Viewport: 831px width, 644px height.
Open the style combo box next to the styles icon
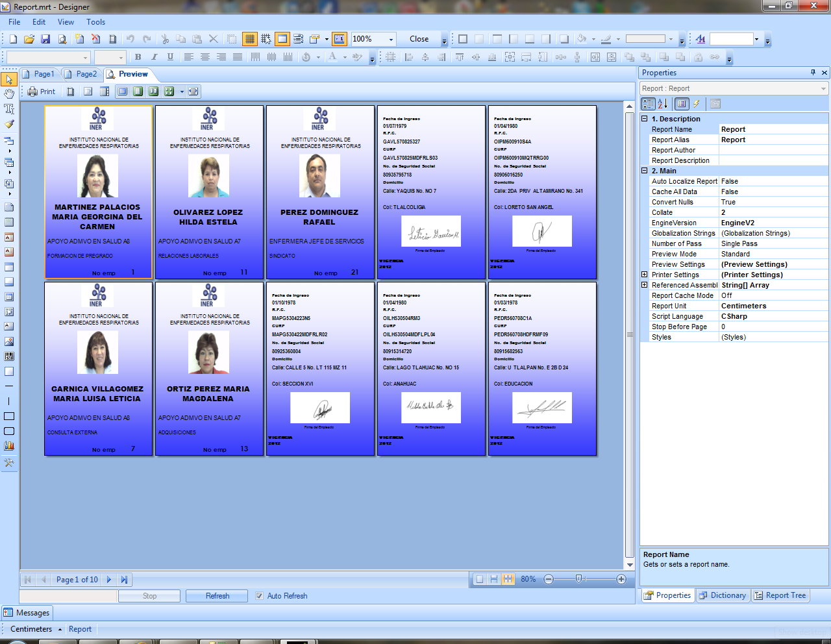(x=734, y=39)
